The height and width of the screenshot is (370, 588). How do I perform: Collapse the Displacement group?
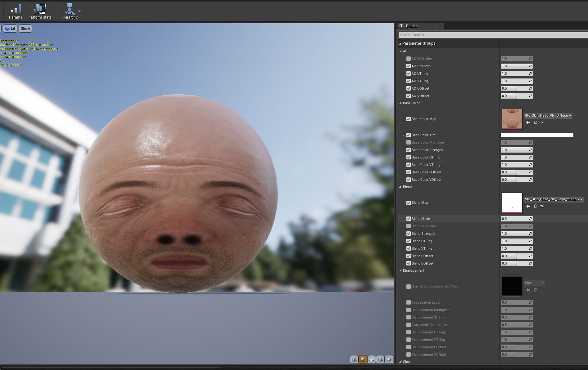(x=400, y=271)
